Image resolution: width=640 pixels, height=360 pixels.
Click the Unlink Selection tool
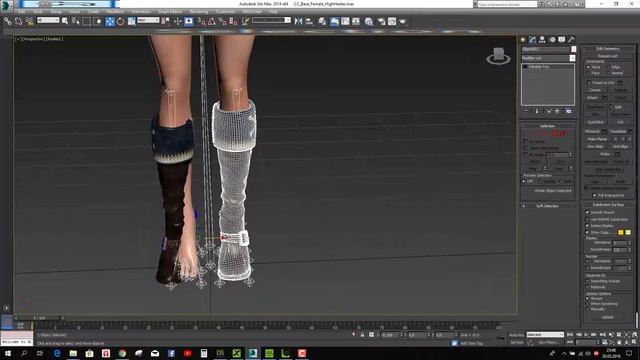pos(18,21)
